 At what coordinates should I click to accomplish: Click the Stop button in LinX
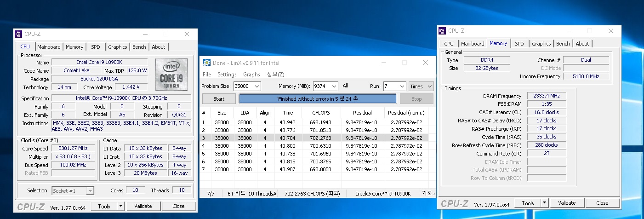(416, 99)
